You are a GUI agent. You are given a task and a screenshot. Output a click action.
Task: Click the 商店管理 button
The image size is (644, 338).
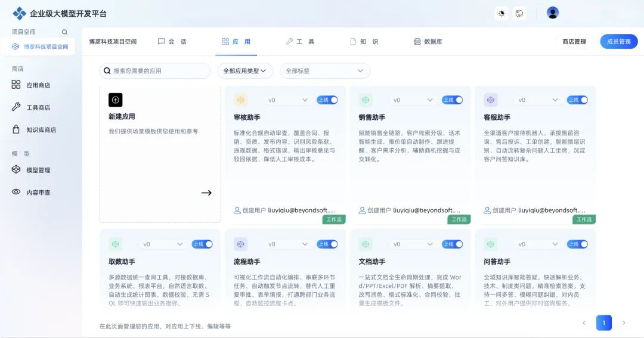click(x=574, y=42)
